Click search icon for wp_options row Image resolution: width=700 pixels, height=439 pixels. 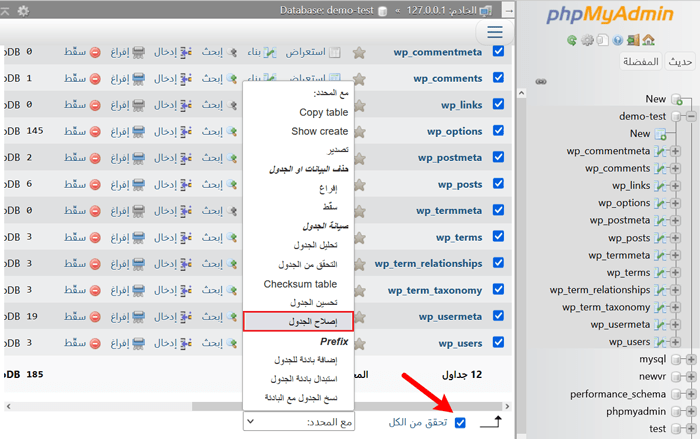click(231, 131)
